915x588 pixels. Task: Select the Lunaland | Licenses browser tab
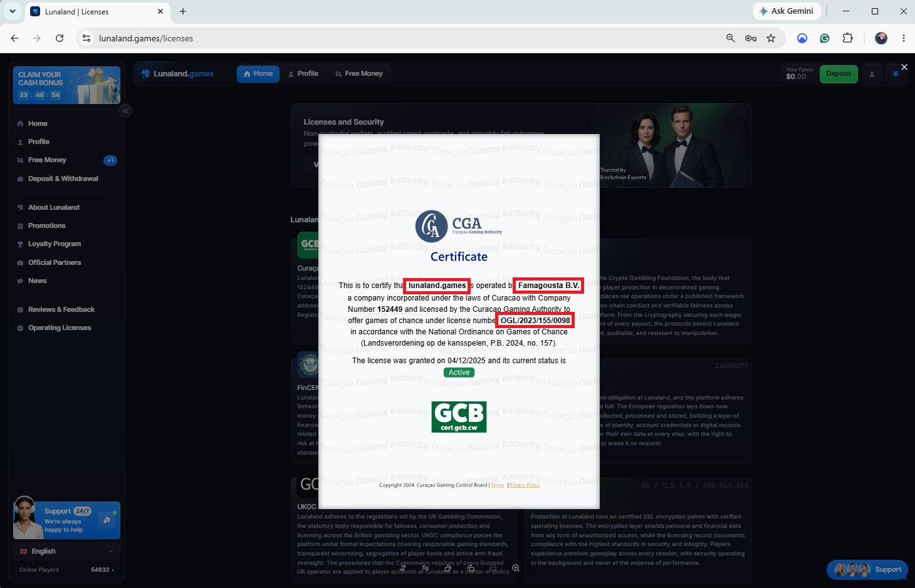97,11
